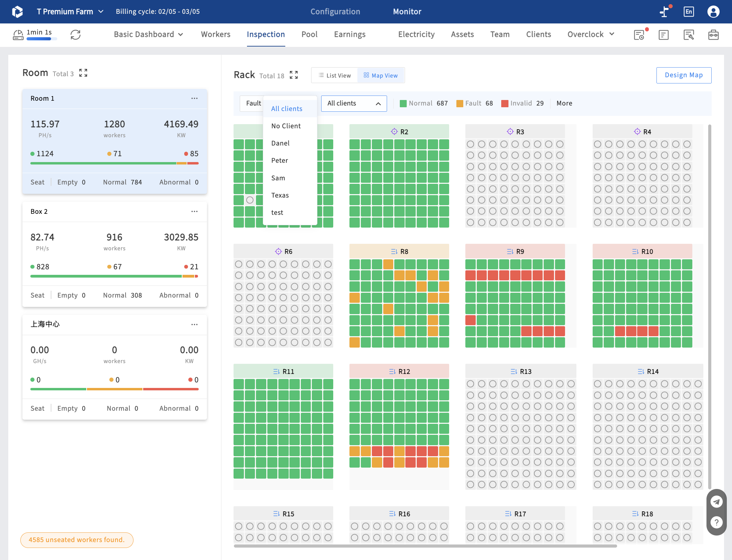Open the notifications signpost icon
The width and height of the screenshot is (732, 560).
[x=664, y=12]
